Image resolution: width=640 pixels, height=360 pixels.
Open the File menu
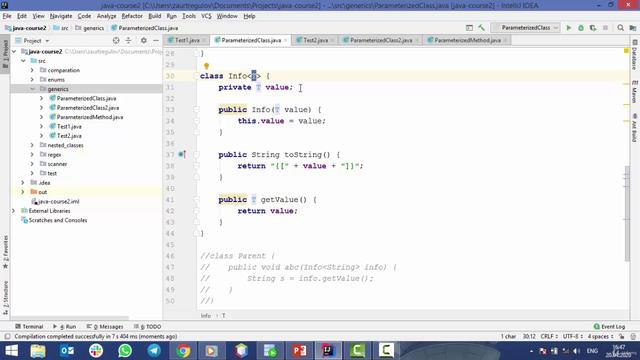(7, 16)
